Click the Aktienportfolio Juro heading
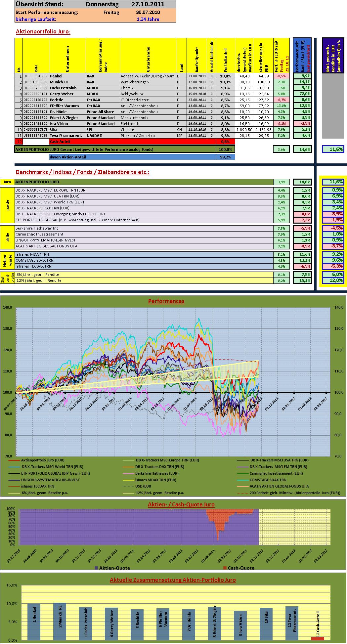 pyautogui.click(x=43, y=32)
